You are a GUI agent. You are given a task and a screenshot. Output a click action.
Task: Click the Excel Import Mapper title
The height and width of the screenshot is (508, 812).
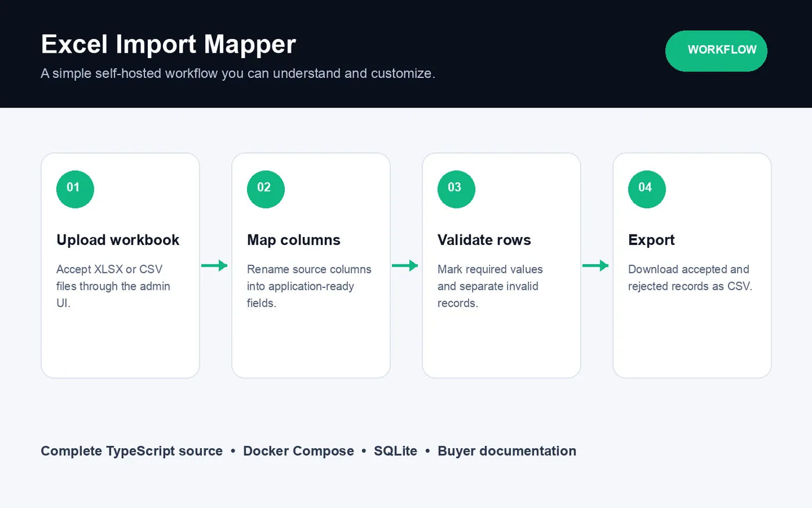pos(168,44)
